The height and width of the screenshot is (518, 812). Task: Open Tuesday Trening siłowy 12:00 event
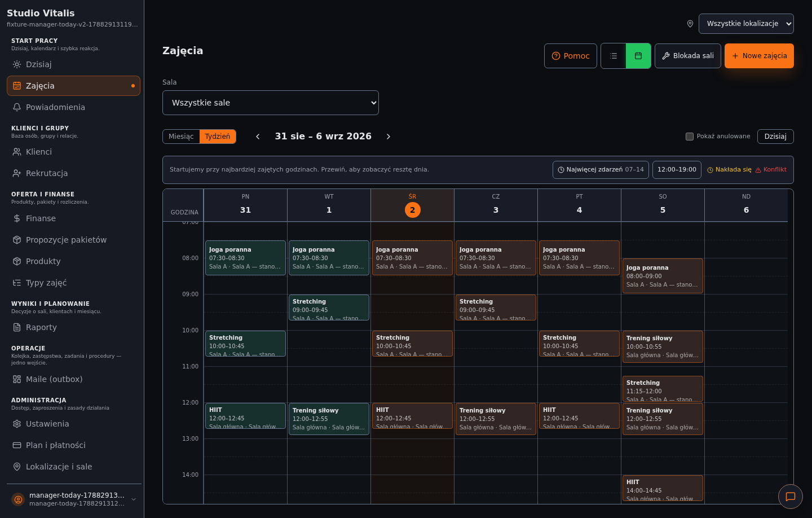point(329,419)
